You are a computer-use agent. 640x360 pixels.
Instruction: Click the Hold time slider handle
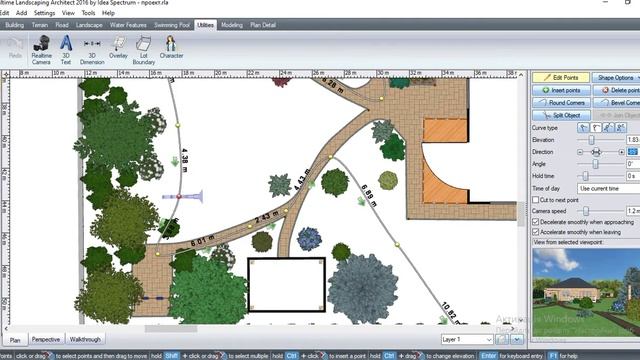coord(585,176)
